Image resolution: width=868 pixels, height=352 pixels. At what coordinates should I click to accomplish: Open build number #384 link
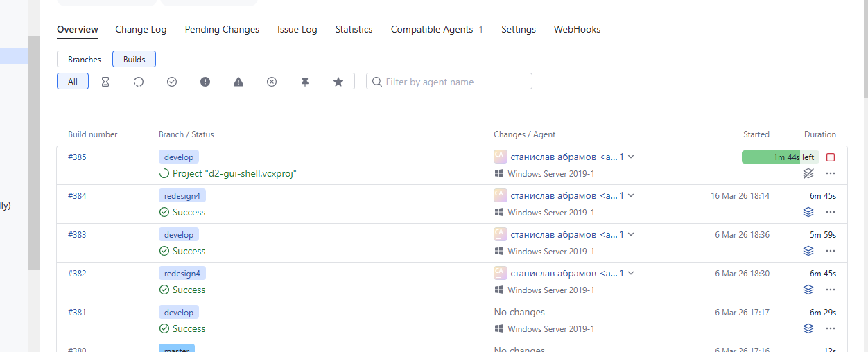click(77, 195)
